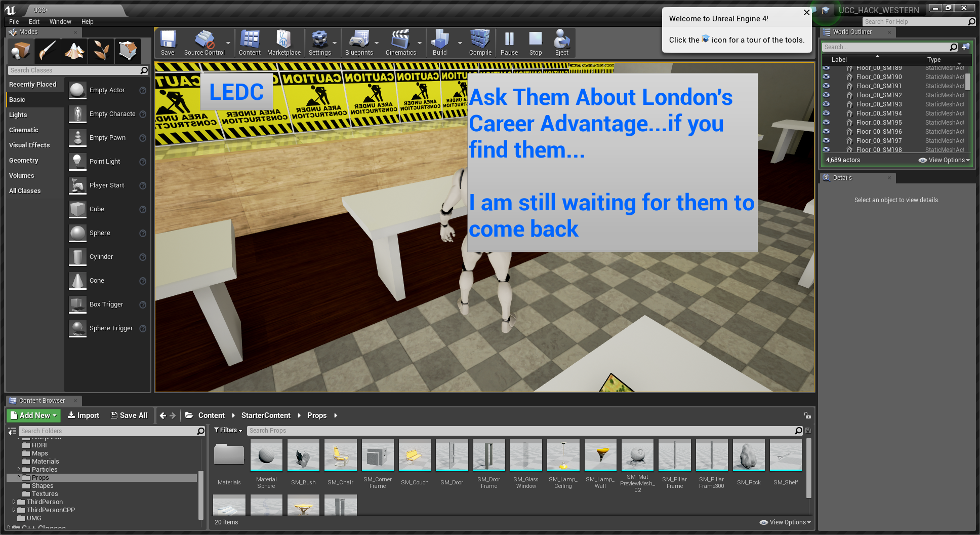Open the Settings toolbar icon
This screenshot has height=535, width=980.
319,43
